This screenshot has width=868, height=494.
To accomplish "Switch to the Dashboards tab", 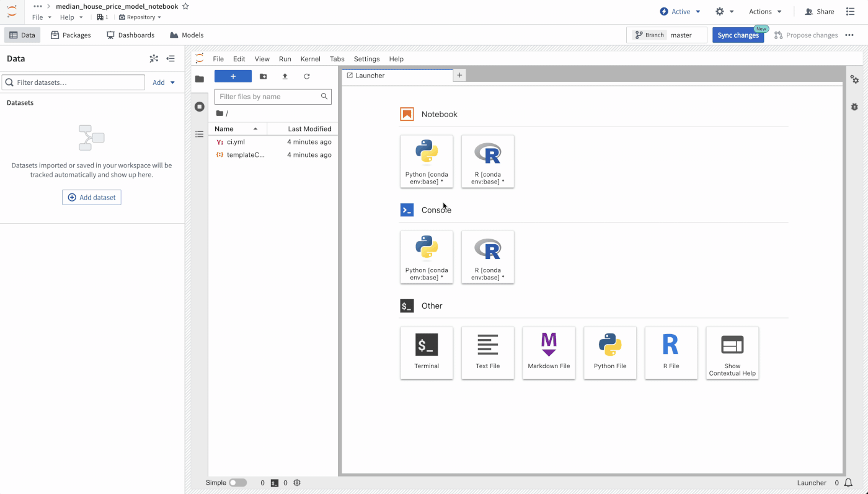I will tap(130, 35).
